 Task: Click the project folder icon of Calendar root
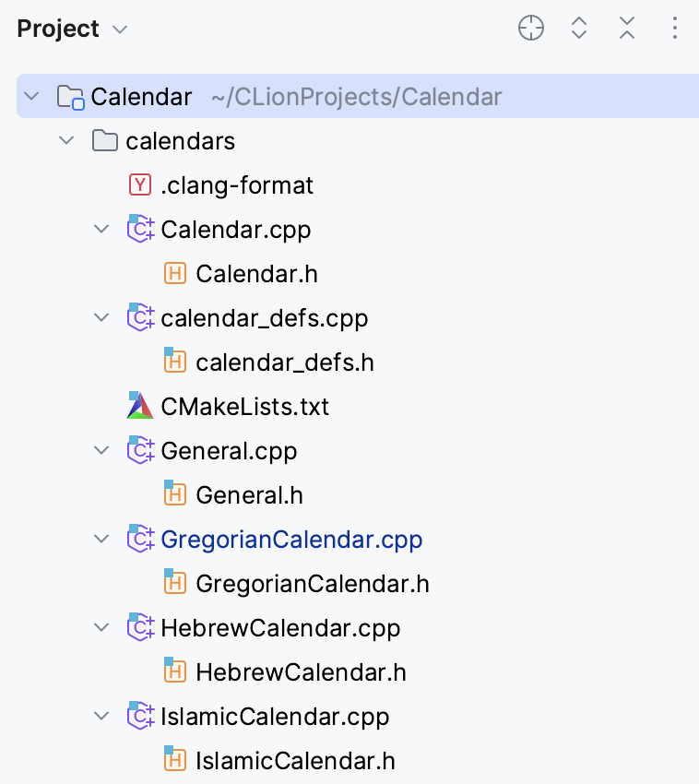point(70,96)
